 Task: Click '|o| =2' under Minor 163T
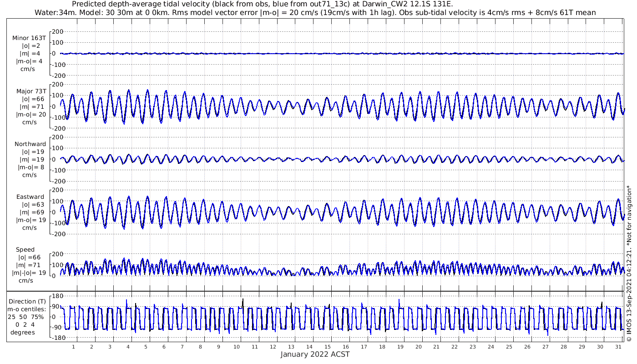click(31, 46)
